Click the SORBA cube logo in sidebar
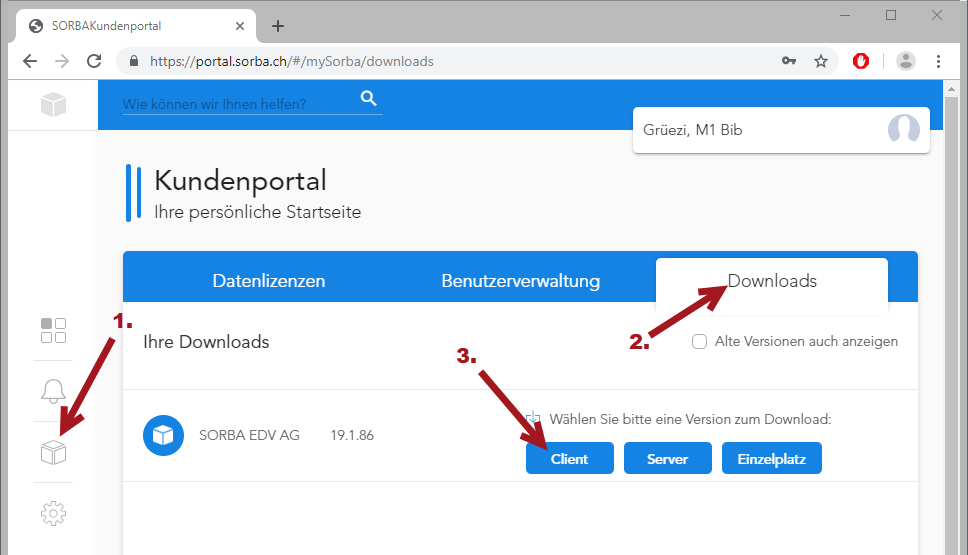 pyautogui.click(x=54, y=104)
